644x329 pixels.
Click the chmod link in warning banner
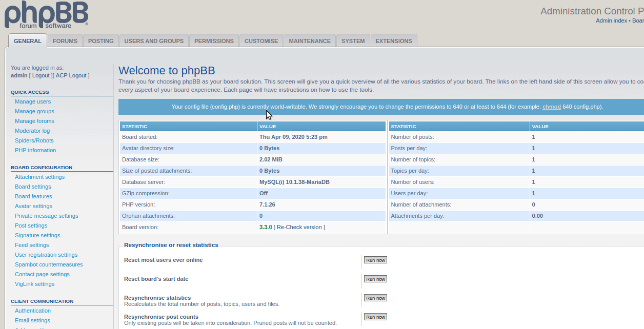[552, 107]
